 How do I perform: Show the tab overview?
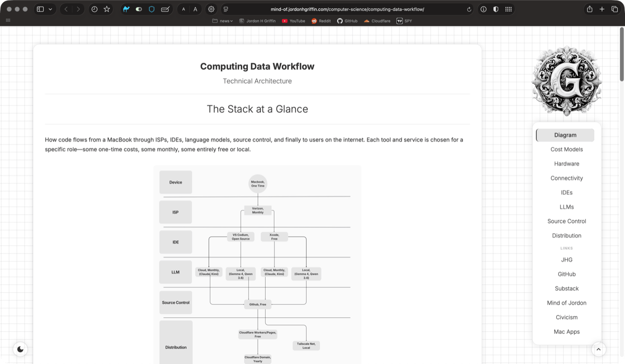pos(615,9)
